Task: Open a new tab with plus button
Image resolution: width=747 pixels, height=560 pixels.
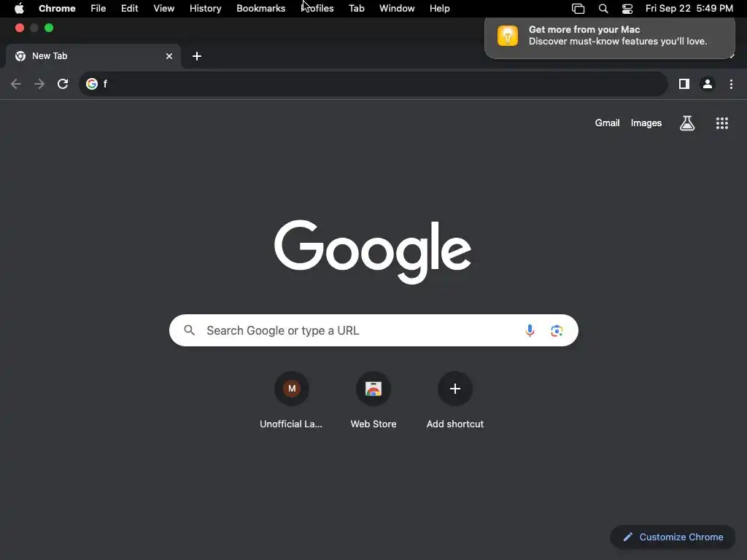Action: click(x=197, y=56)
